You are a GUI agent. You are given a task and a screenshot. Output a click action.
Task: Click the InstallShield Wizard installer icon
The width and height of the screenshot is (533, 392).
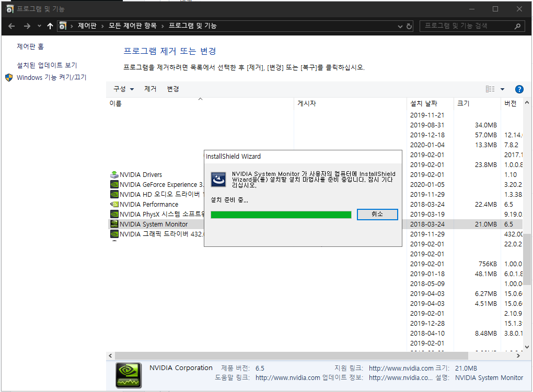(x=218, y=180)
